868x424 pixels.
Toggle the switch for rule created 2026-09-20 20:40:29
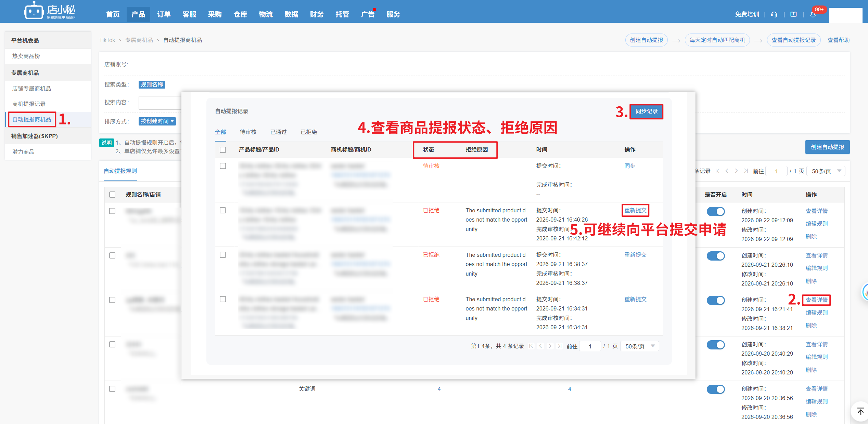click(x=716, y=345)
